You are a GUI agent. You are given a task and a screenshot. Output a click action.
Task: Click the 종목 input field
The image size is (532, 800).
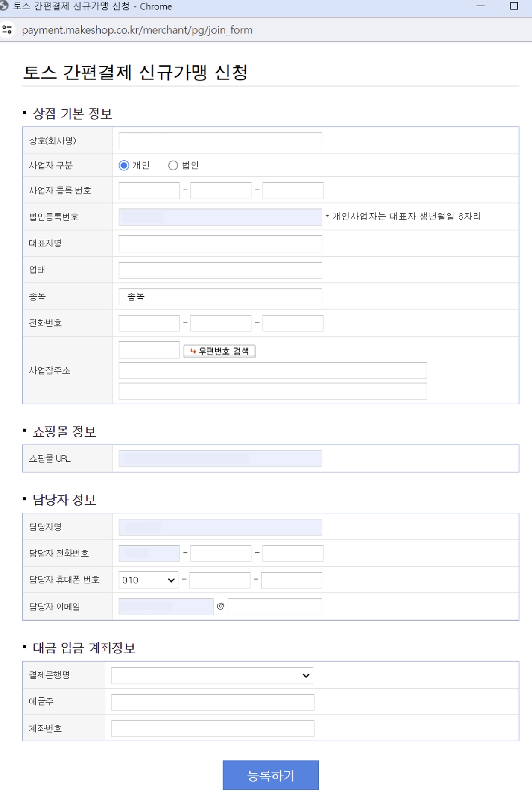pos(220,297)
